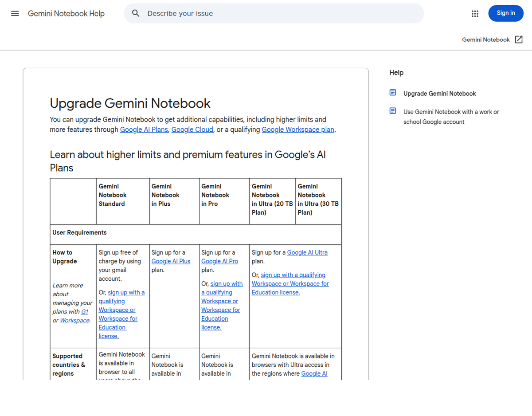Focus the Describe your issue search field

274,13
